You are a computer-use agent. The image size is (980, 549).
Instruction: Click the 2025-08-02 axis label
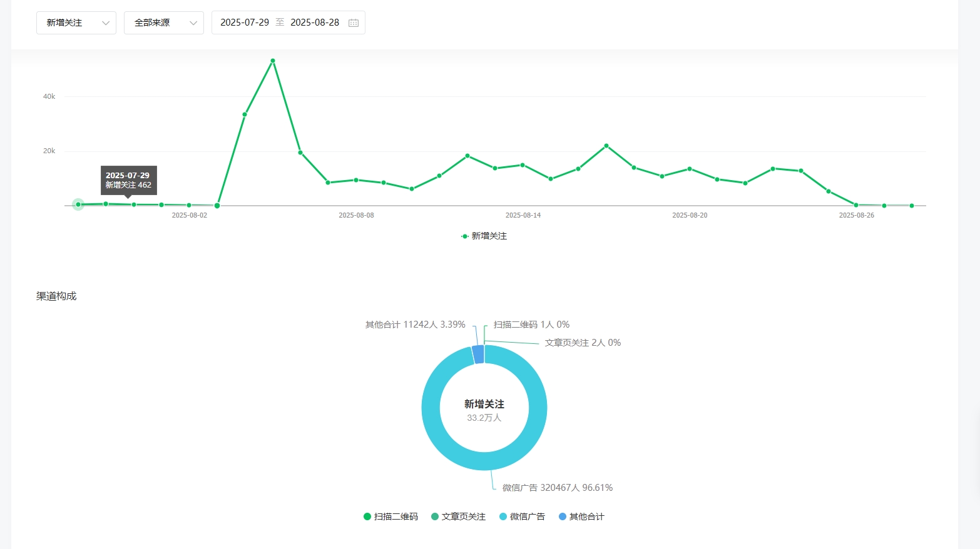(190, 215)
